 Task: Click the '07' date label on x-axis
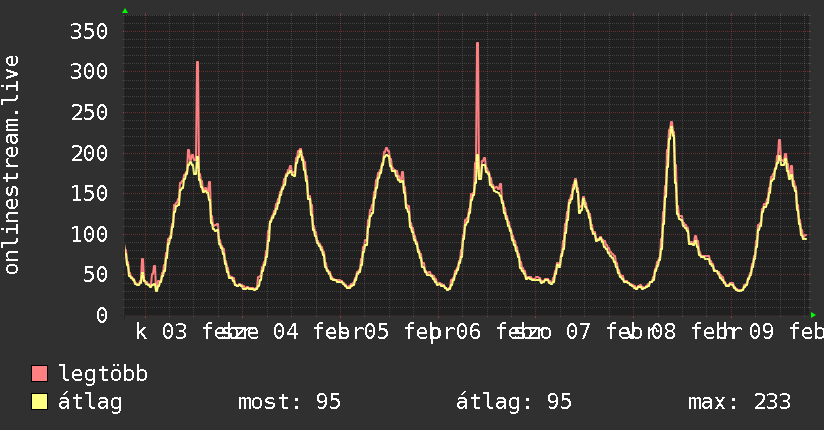point(578,332)
